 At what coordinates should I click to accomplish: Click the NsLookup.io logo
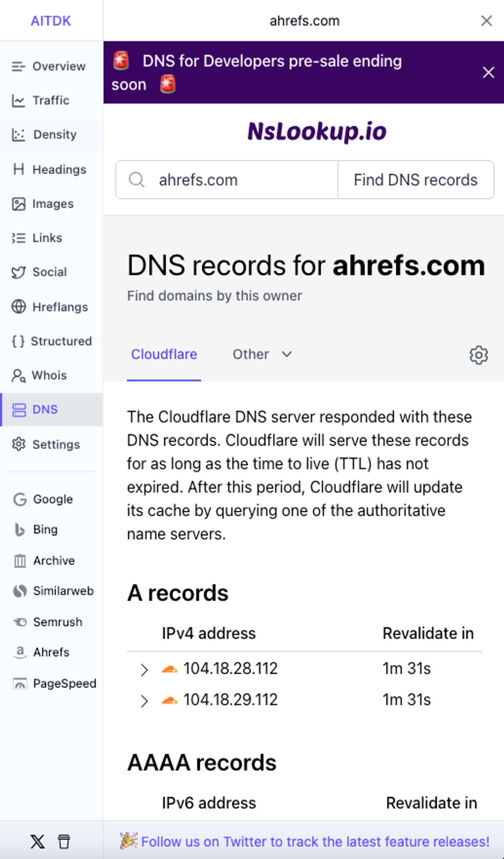(x=317, y=131)
